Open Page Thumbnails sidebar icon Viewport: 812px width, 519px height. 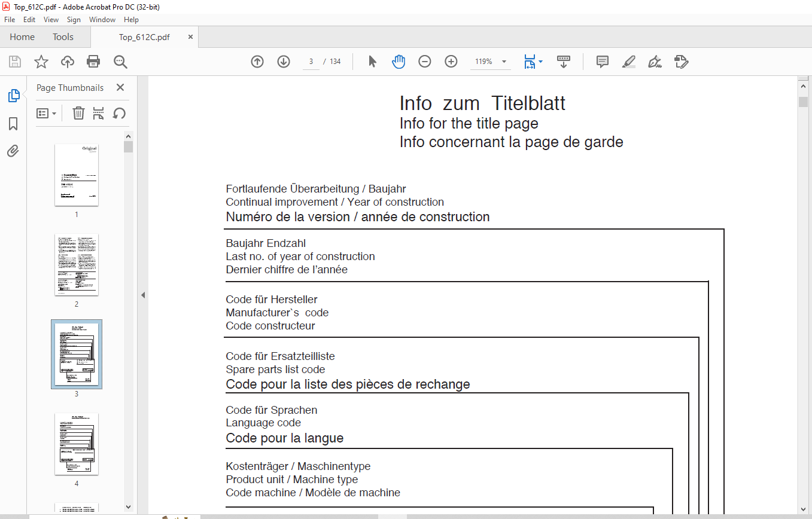point(13,96)
